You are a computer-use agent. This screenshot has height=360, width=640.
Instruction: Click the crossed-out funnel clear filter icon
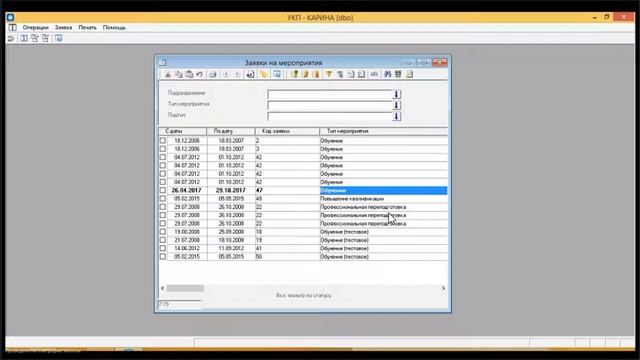tap(340, 74)
